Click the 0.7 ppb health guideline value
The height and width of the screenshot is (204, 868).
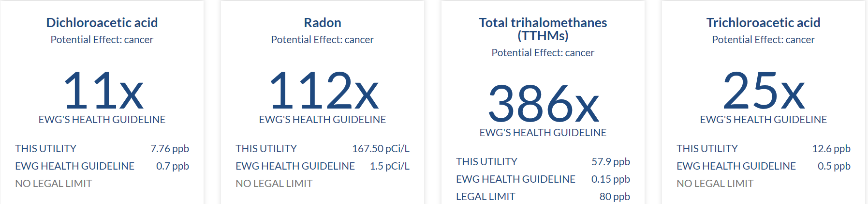[x=173, y=166]
